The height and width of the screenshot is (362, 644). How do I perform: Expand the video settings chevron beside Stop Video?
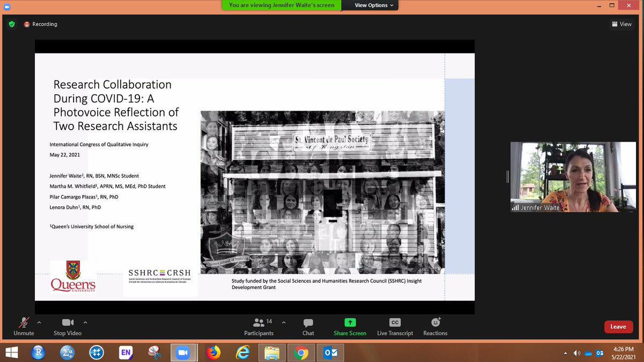(85, 322)
